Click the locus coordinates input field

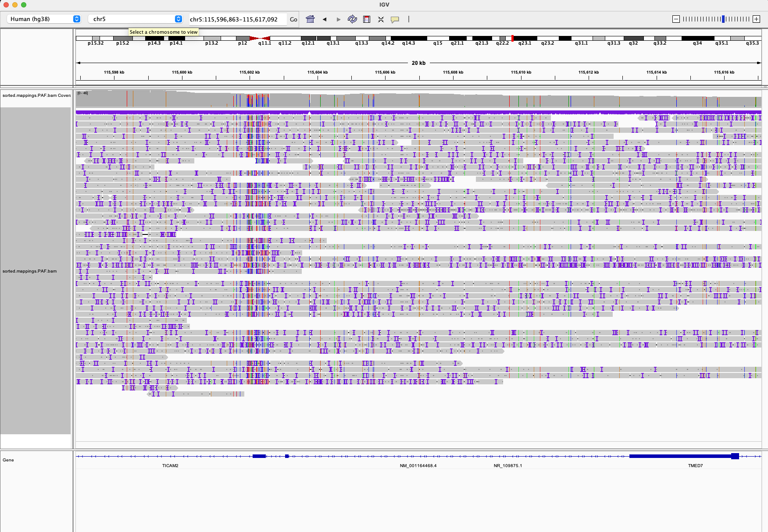[x=237, y=19]
